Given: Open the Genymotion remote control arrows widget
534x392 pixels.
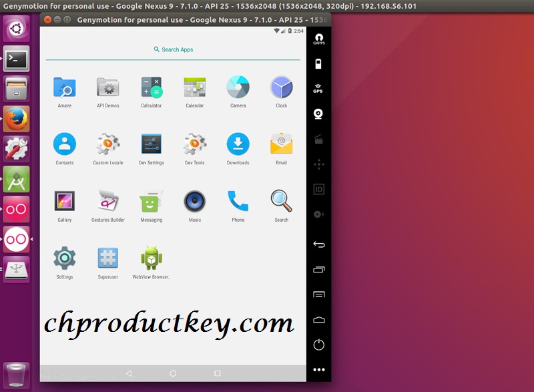Looking at the screenshot, I should [319, 164].
